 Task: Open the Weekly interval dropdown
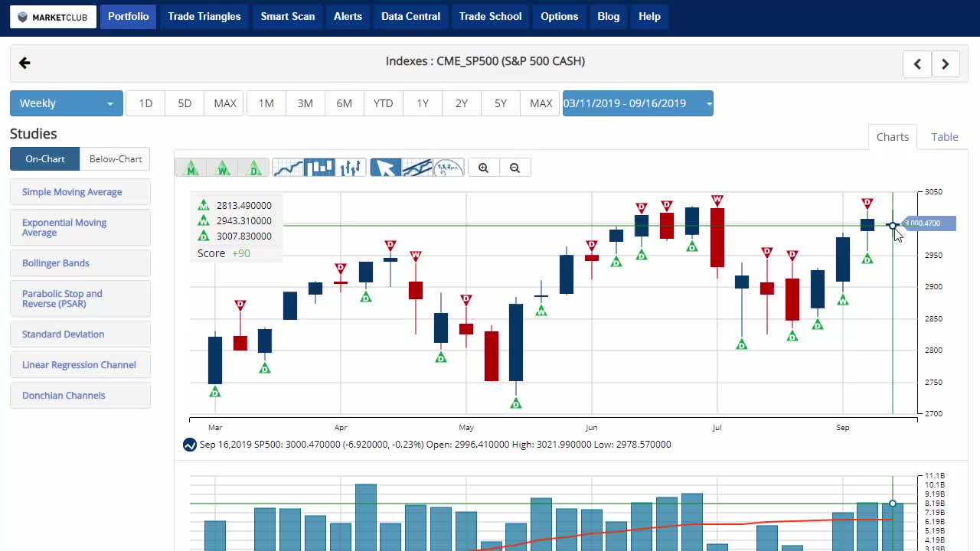67,103
